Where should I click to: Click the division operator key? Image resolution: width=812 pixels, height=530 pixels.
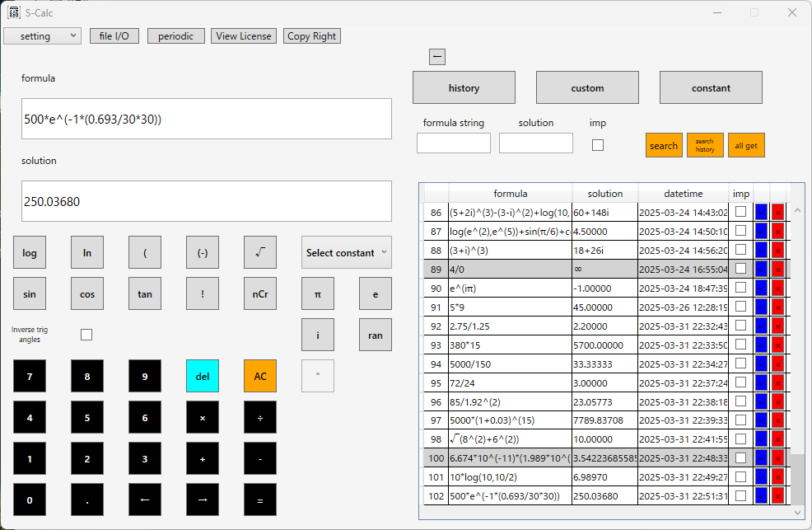point(260,418)
